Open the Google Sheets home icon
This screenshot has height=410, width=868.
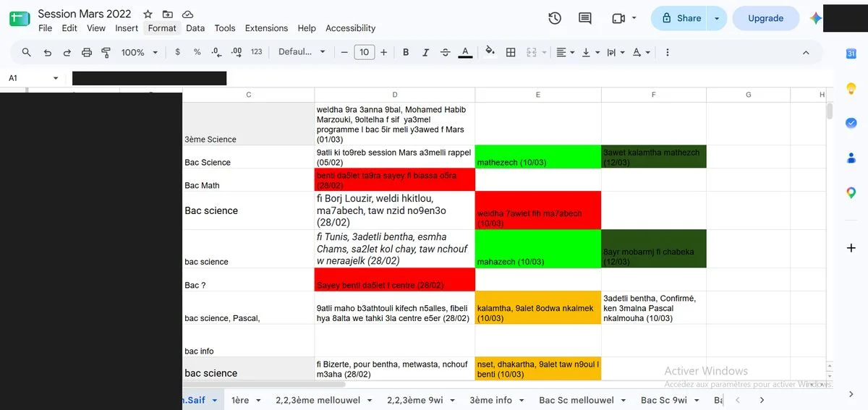[20, 20]
